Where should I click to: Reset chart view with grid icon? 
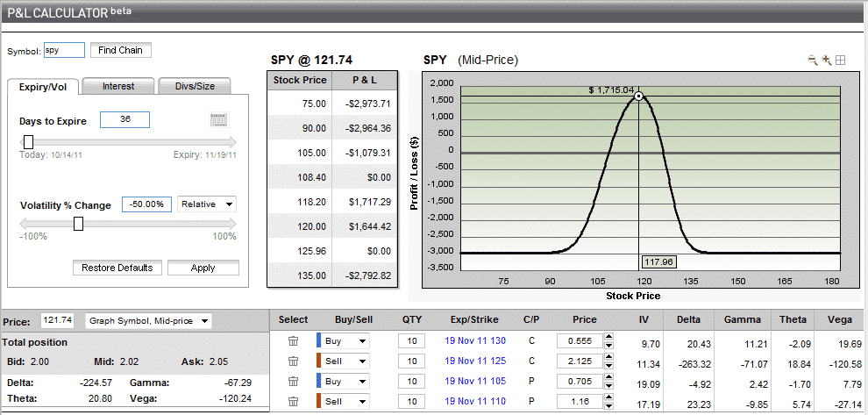point(840,61)
